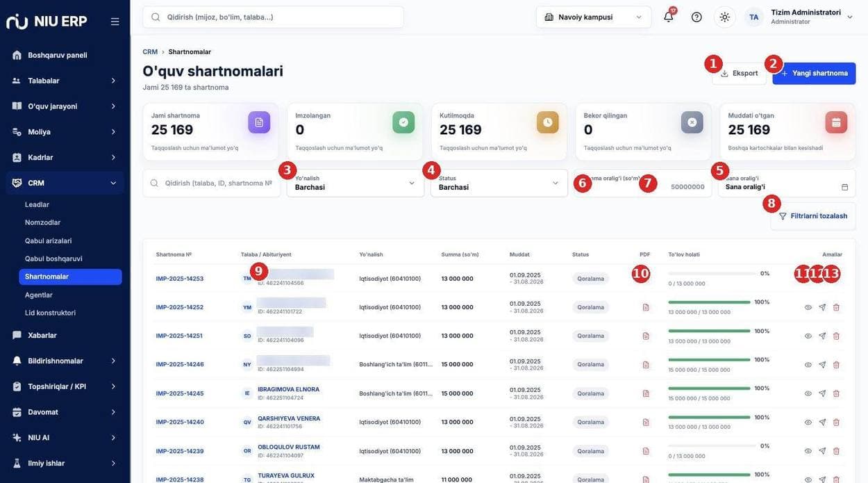View contract IMP-2025-14252 via its eye icon
The image size is (868, 483).
(808, 307)
